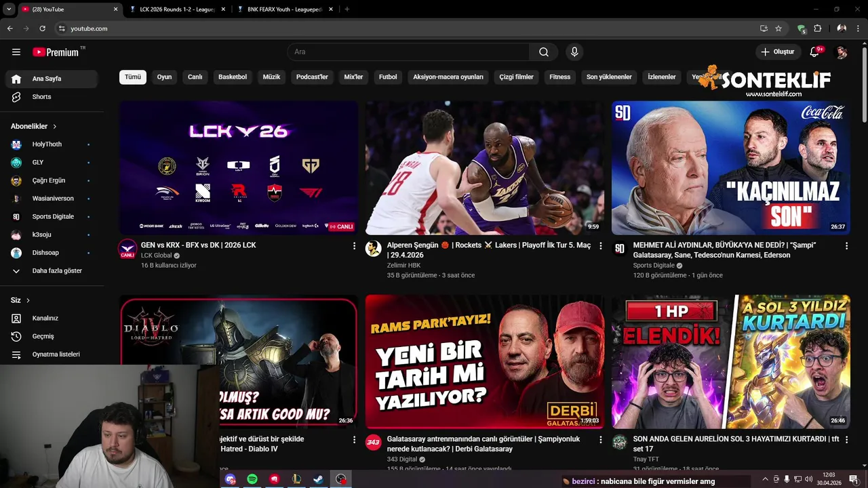The height and width of the screenshot is (488, 868).
Task: Open Kanalınız in sidebar
Action: 52,319
